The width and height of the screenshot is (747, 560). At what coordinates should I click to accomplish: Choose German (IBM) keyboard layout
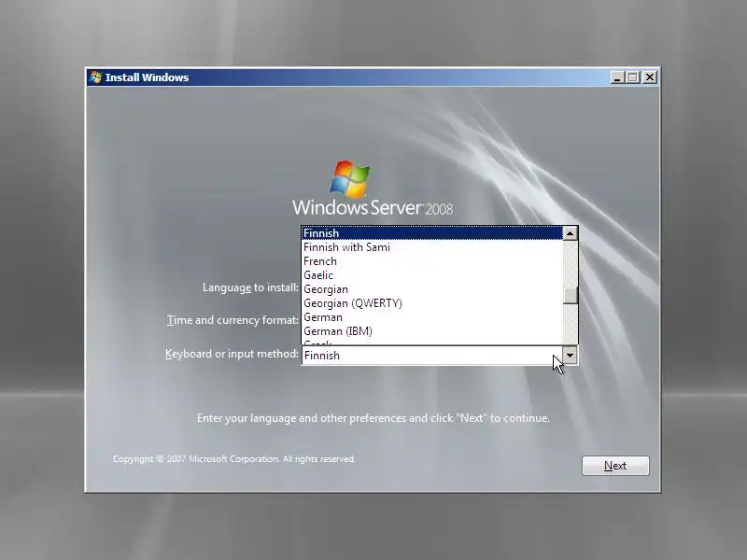431,331
